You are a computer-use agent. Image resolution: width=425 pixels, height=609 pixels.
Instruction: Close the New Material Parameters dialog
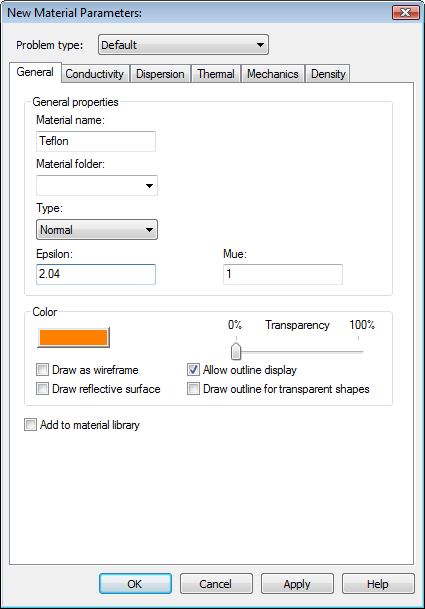coord(405,12)
